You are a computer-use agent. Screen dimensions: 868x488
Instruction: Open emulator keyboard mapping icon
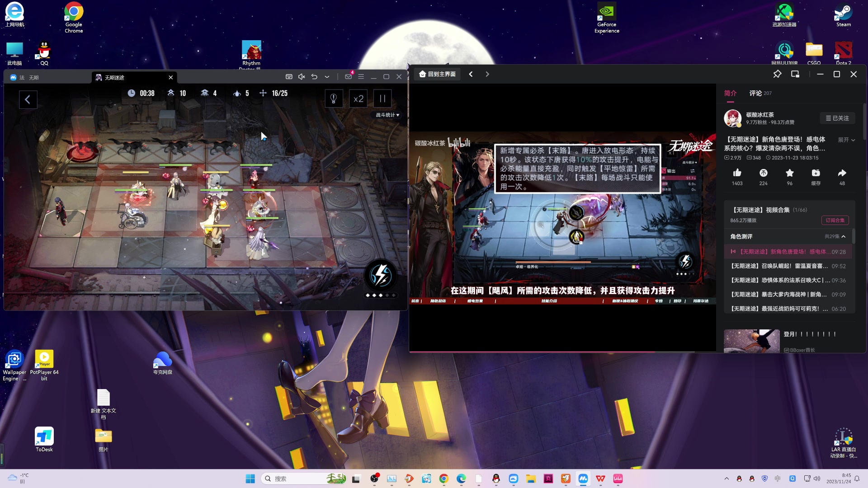[289, 77]
